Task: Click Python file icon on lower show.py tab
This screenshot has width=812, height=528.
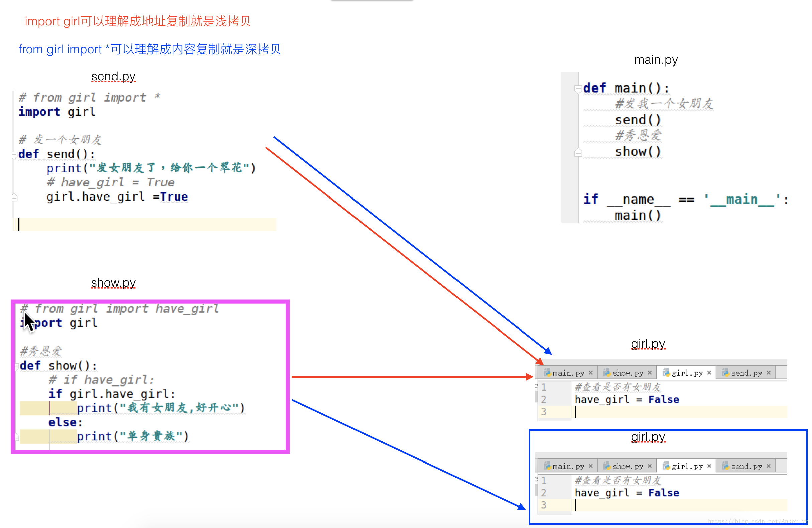Action: [607, 466]
